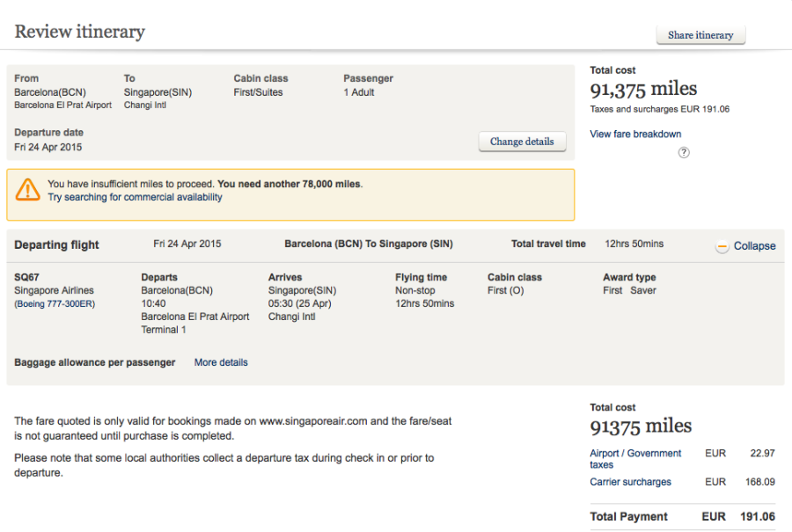This screenshot has width=792, height=532.
Task: Open the View fare breakdown link
Action: click(635, 135)
